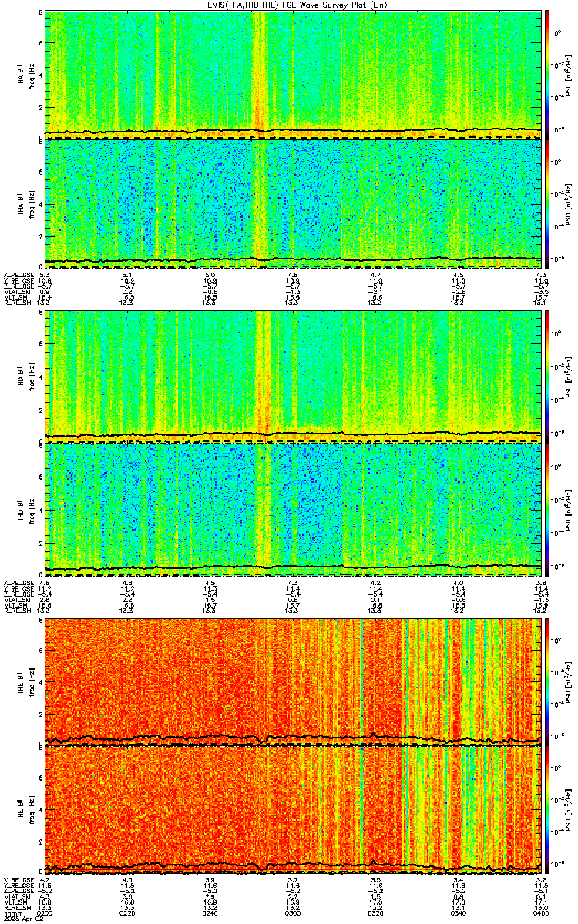Image resolution: width=578 pixels, height=924 pixels.
Task: Click the THD B∥ PSD color bar
Action: [548, 510]
